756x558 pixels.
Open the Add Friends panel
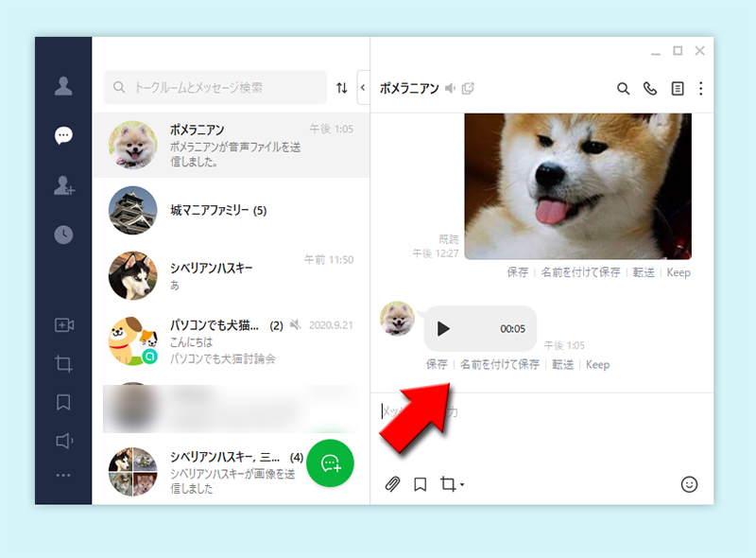63,183
